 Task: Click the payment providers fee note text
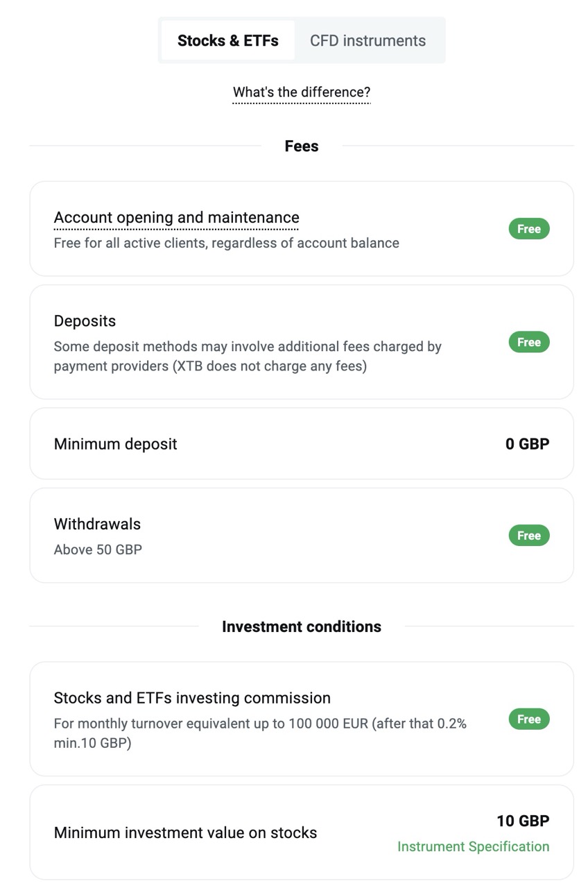247,356
